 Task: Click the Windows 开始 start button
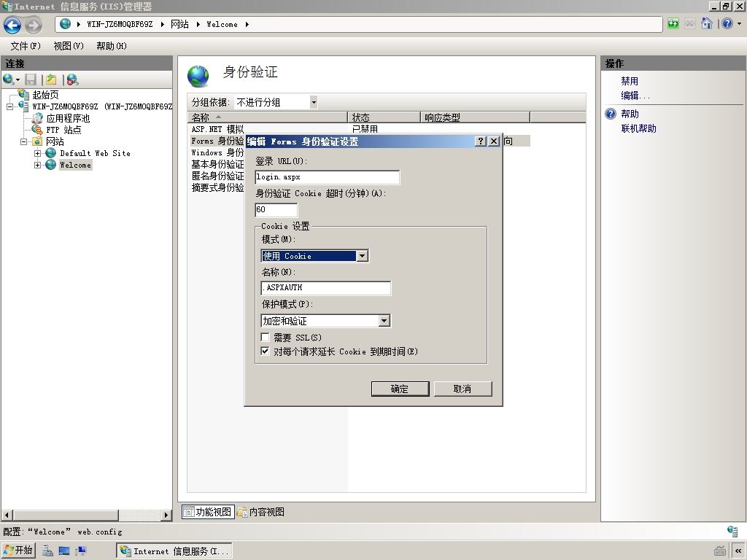click(x=18, y=551)
